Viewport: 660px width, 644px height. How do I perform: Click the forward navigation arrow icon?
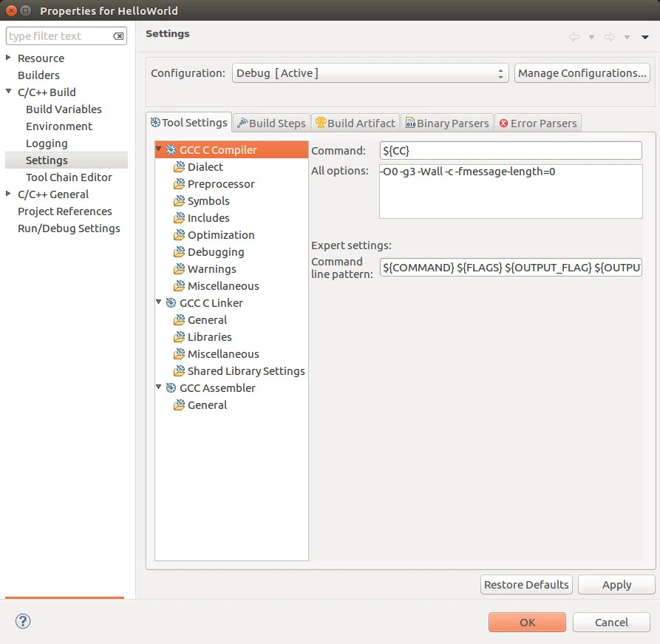click(x=610, y=37)
